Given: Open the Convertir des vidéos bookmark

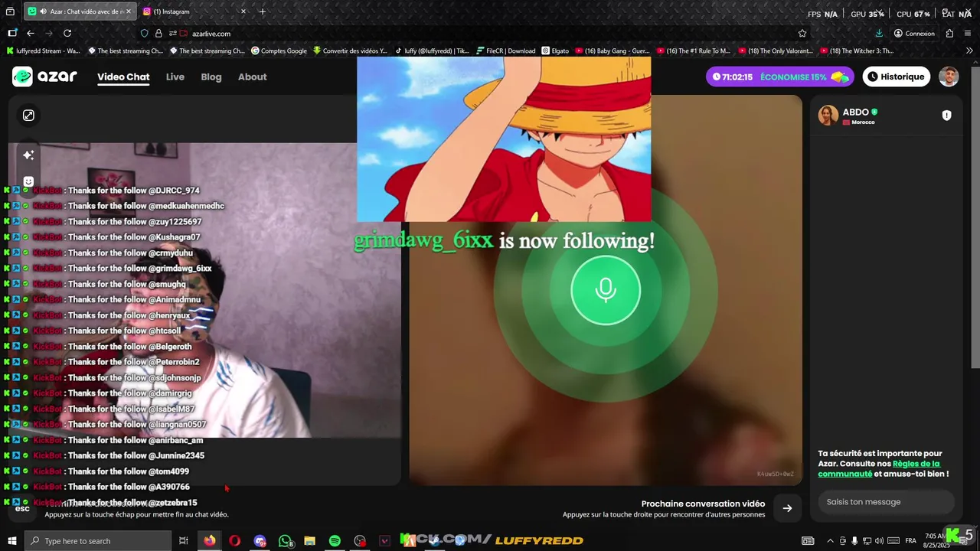Looking at the screenshot, I should (x=350, y=51).
